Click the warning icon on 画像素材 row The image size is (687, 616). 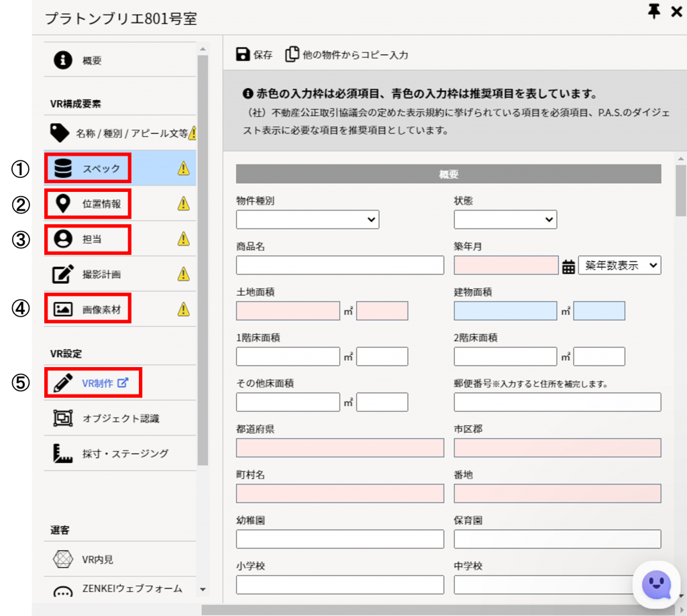(x=184, y=309)
